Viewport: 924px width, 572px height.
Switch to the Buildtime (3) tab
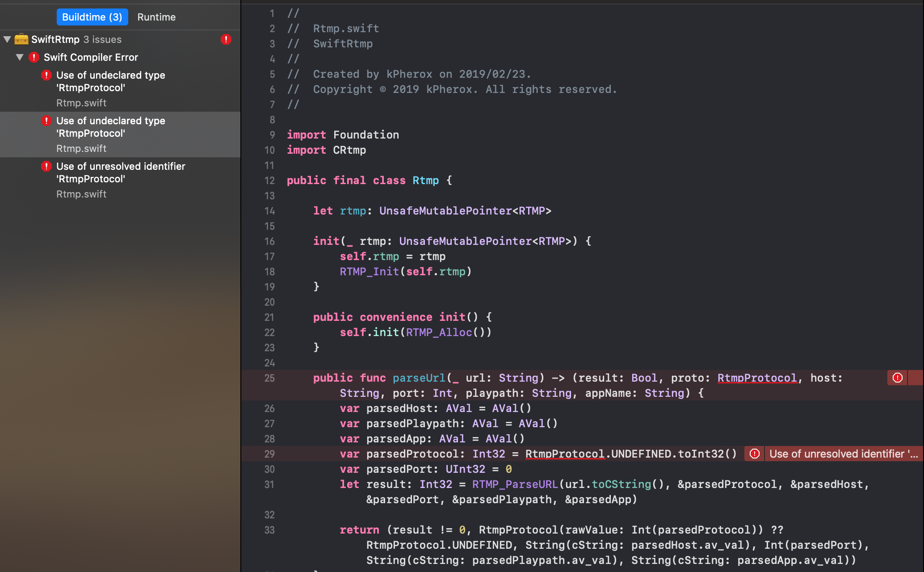pos(92,17)
